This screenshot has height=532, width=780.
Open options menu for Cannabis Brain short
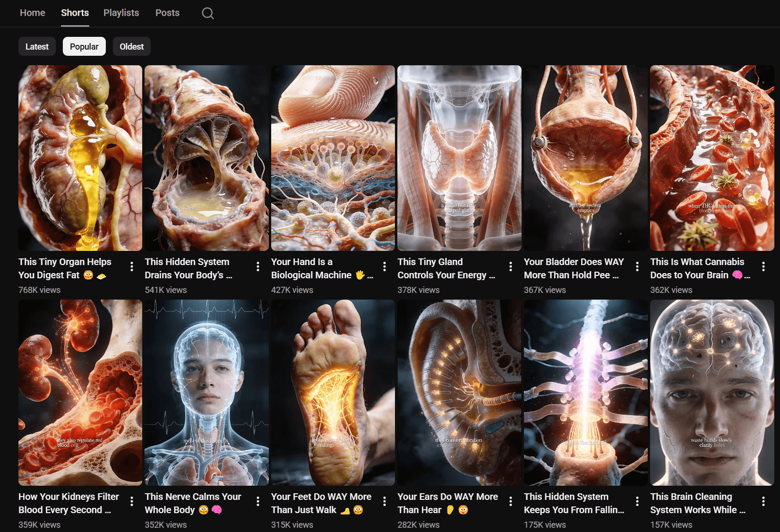click(x=763, y=266)
